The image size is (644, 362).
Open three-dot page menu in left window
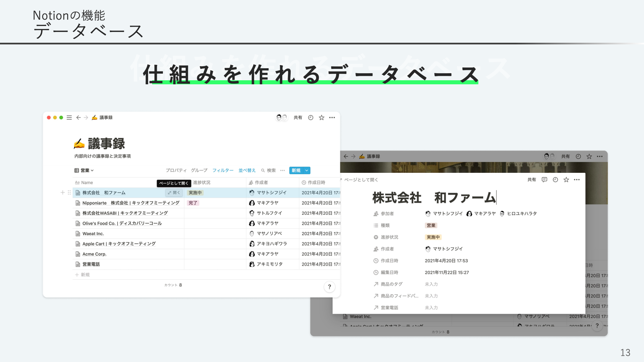tap(332, 117)
